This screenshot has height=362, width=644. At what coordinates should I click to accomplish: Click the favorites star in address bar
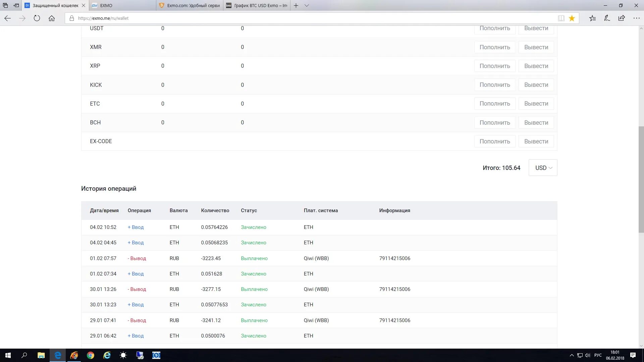pos(572,18)
